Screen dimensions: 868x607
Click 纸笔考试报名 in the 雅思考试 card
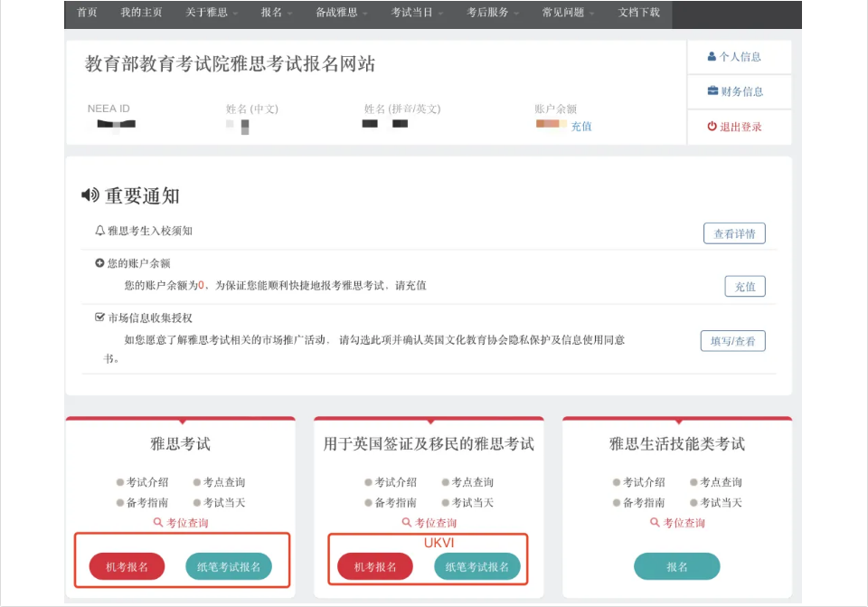click(229, 566)
